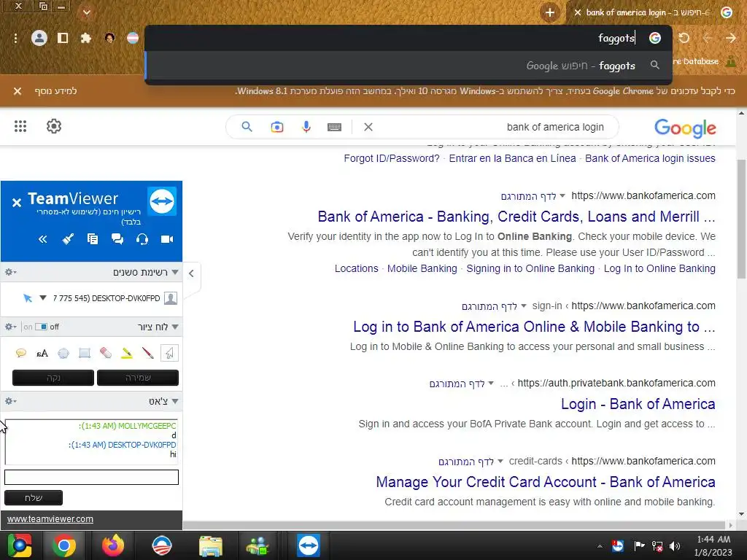Select the whiteboard eraser tool
The width and height of the screenshot is (747, 560).
coord(106,353)
